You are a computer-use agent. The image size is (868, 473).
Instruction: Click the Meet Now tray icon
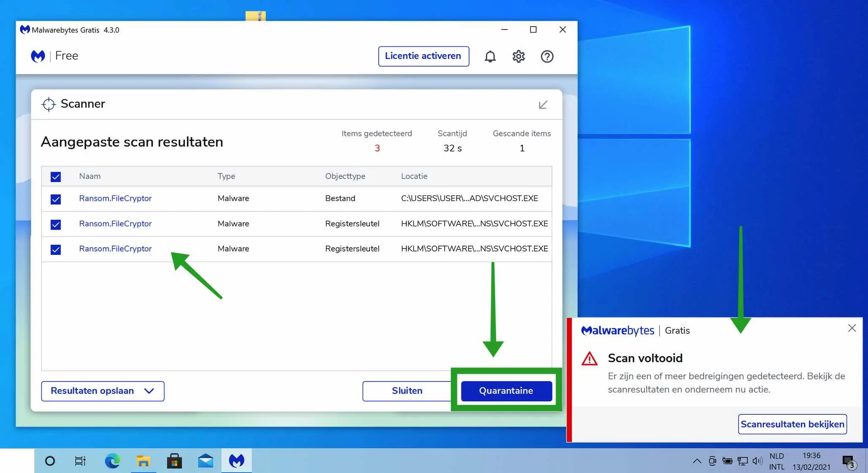click(712, 461)
